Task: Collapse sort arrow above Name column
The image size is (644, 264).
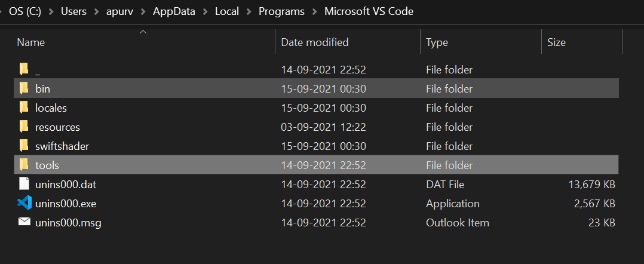Action: coord(143,32)
